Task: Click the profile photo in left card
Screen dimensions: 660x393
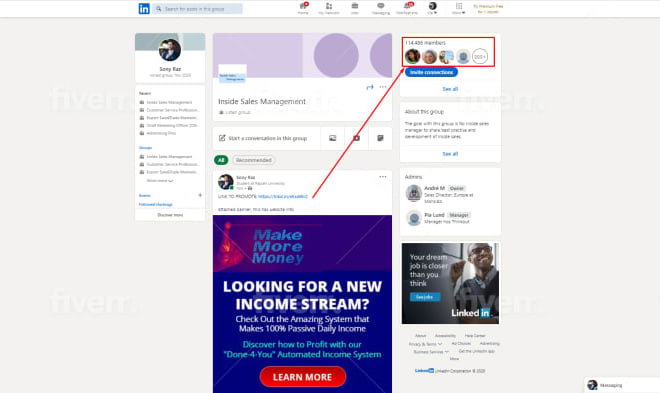Action: (x=170, y=50)
